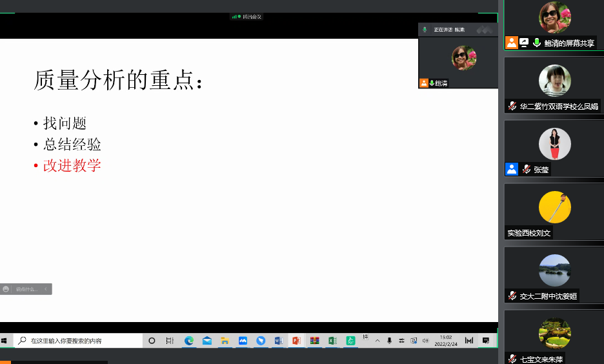604x364 pixels.
Task: Click the emoji icon in chat bar
Action: click(6, 289)
